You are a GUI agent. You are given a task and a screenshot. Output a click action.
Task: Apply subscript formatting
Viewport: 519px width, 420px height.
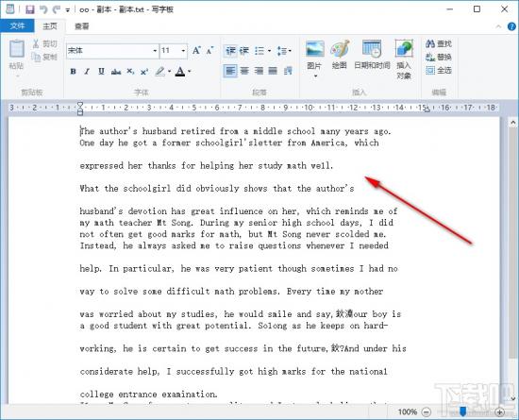click(x=130, y=72)
